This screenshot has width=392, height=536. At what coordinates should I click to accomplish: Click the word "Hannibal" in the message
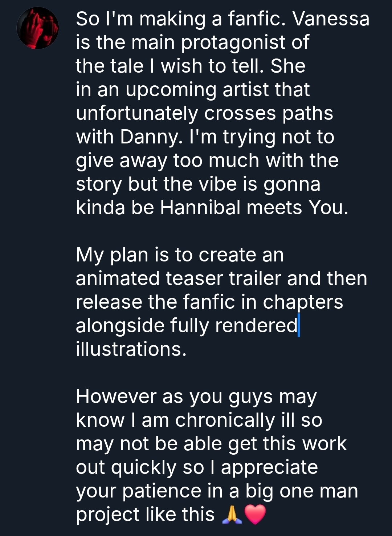tap(200, 208)
